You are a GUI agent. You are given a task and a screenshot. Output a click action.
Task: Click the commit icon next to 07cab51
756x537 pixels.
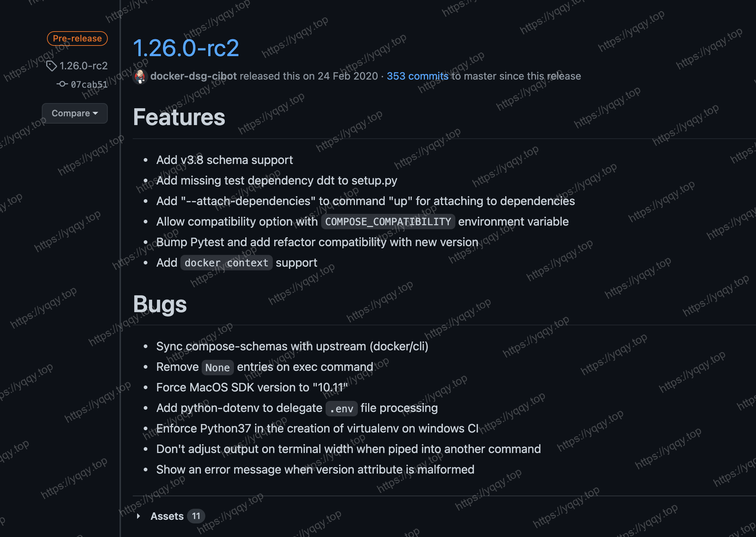click(62, 84)
